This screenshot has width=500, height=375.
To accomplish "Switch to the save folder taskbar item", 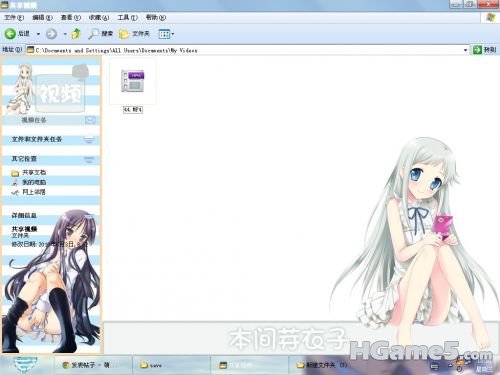I will click(171, 365).
